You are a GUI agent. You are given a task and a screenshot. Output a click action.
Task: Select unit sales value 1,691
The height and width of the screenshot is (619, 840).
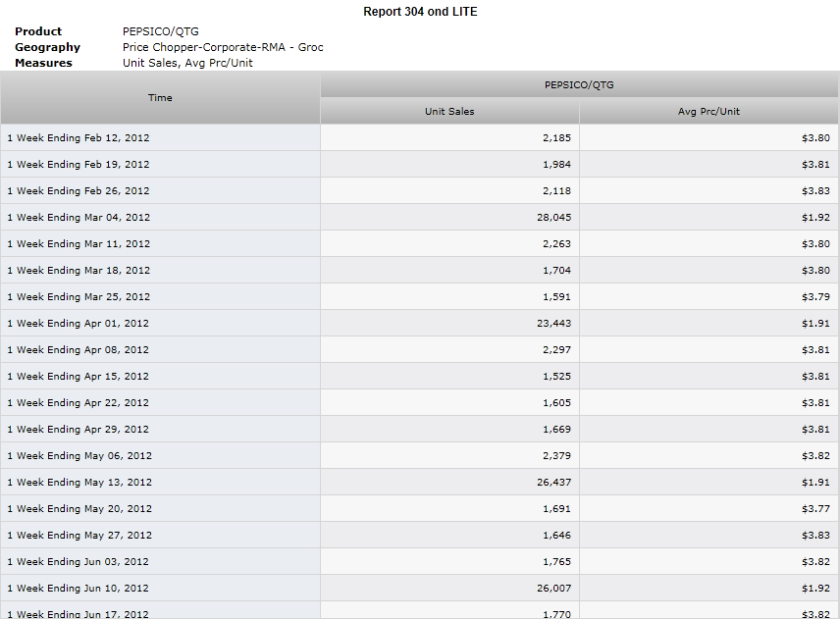point(556,509)
